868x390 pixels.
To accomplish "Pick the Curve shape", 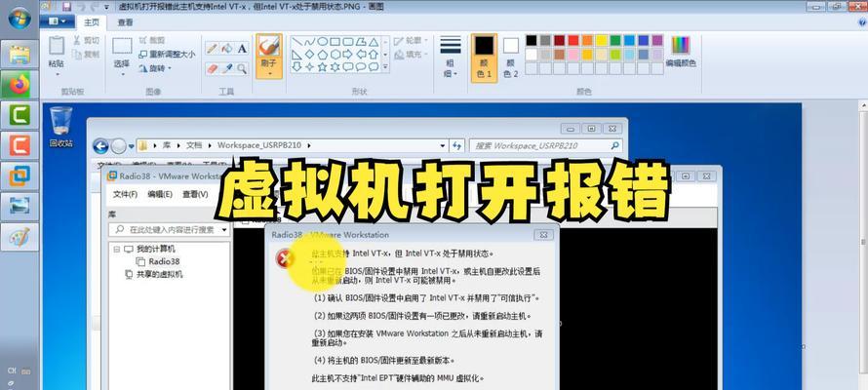I will [x=309, y=42].
